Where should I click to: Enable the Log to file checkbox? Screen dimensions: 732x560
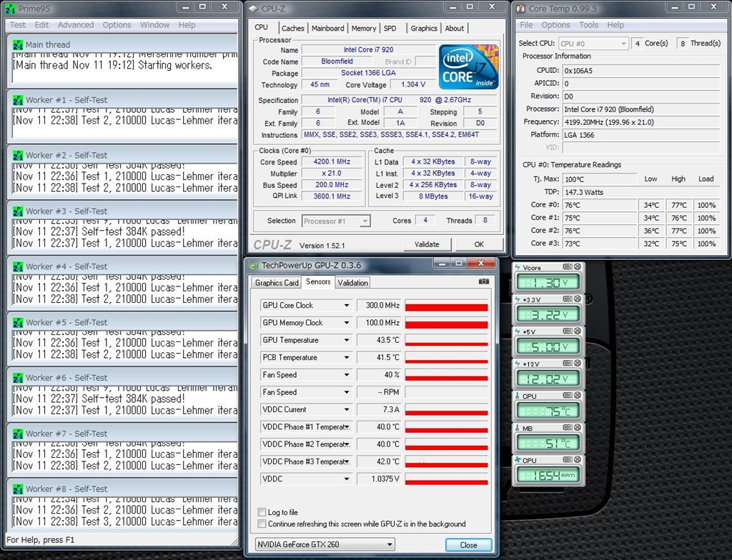click(x=262, y=512)
